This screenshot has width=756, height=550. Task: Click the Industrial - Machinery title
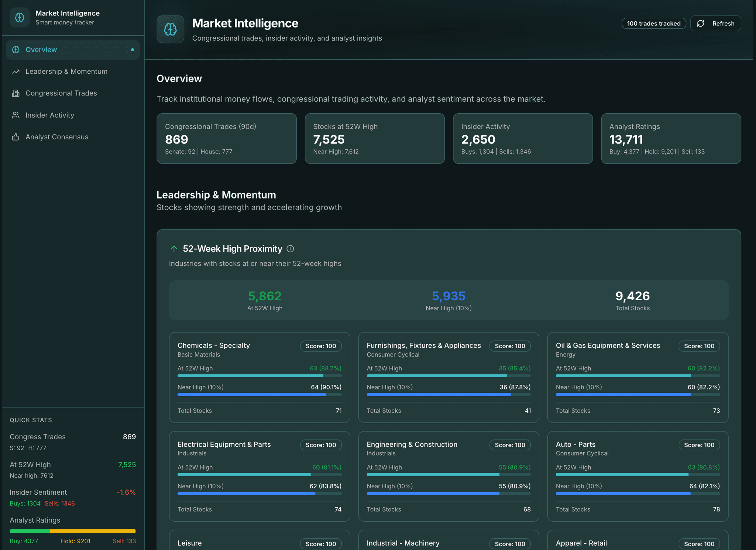(x=403, y=543)
